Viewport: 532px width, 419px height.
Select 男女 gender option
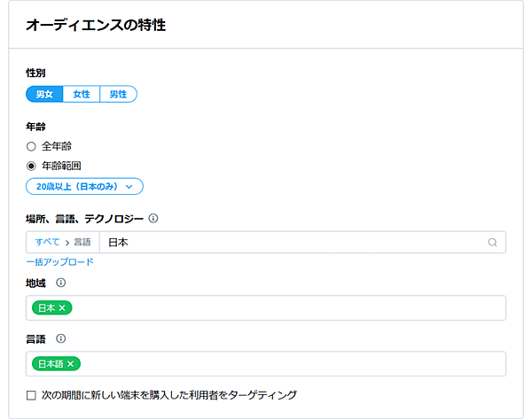click(x=44, y=94)
